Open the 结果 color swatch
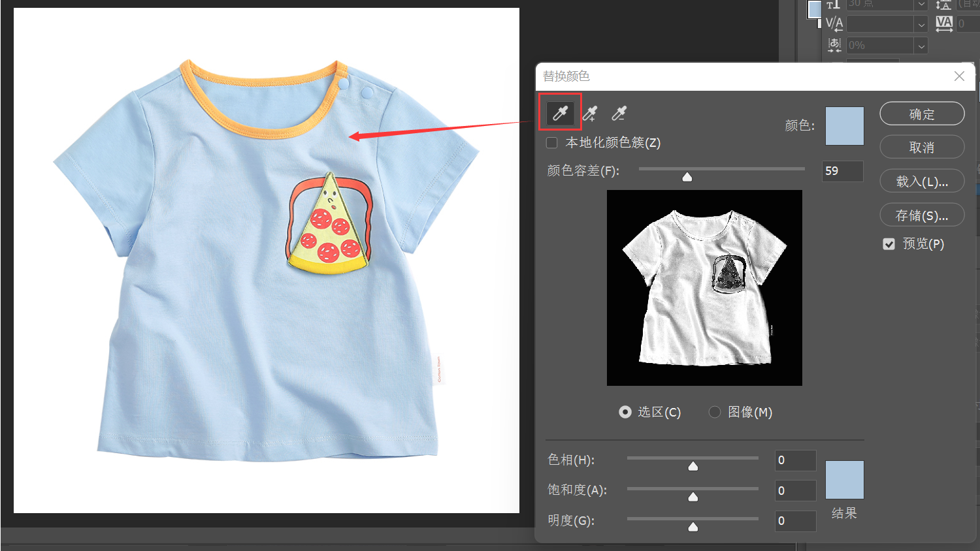980x551 pixels. click(x=845, y=480)
